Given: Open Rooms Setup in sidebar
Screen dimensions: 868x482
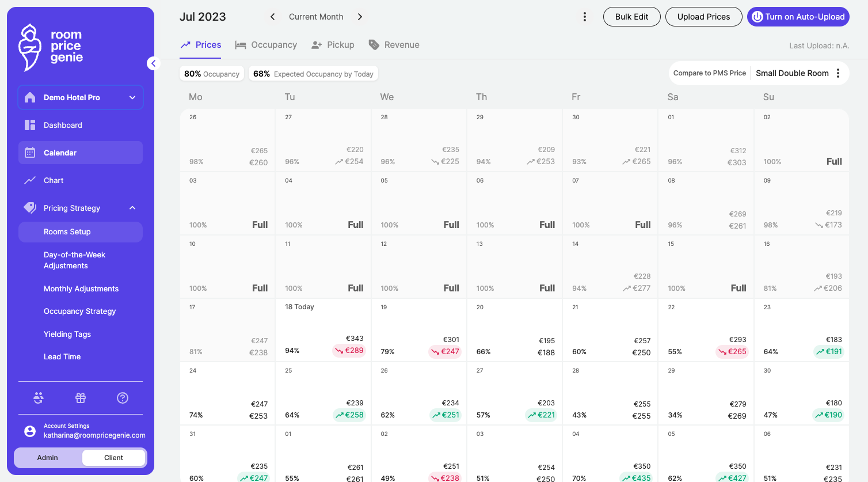Looking at the screenshot, I should [81, 232].
